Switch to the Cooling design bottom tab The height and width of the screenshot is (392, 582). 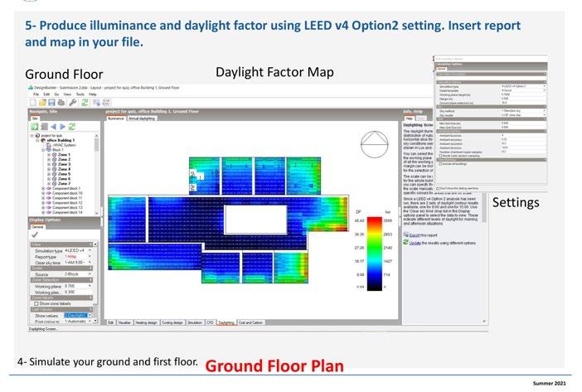tap(172, 322)
